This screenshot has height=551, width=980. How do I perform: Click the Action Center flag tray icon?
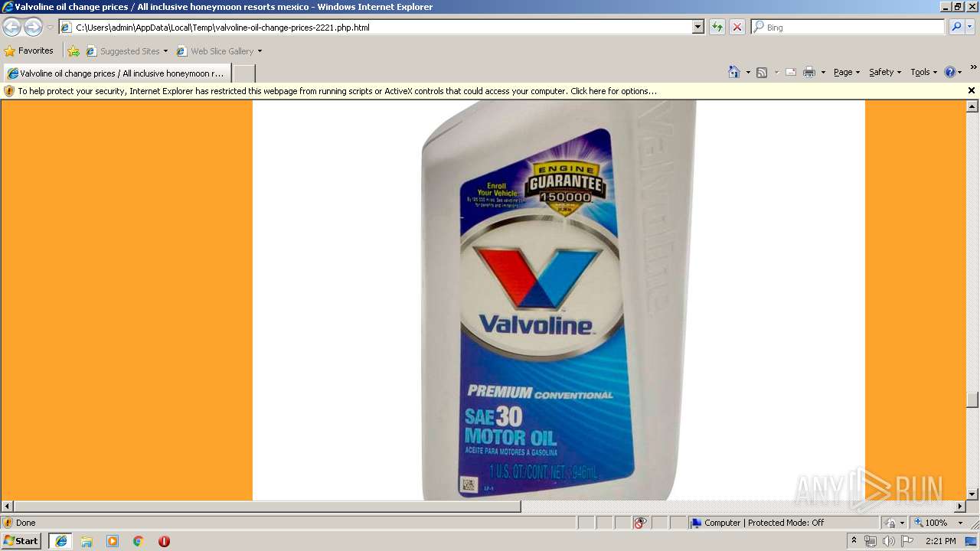click(907, 541)
